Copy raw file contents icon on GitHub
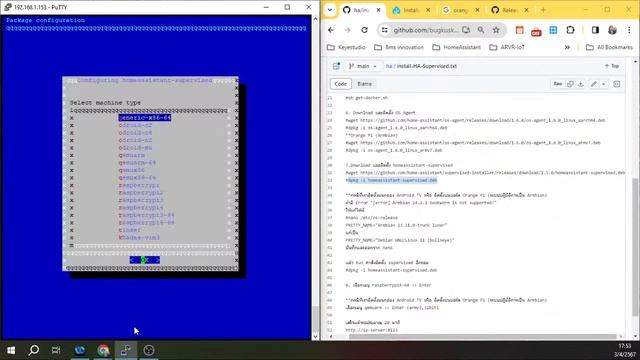640x360 pixels. pyautogui.click(x=570, y=84)
